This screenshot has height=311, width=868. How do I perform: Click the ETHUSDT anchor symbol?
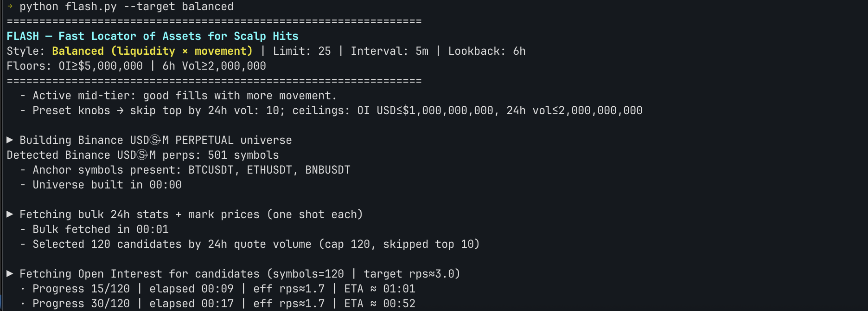[x=269, y=170]
